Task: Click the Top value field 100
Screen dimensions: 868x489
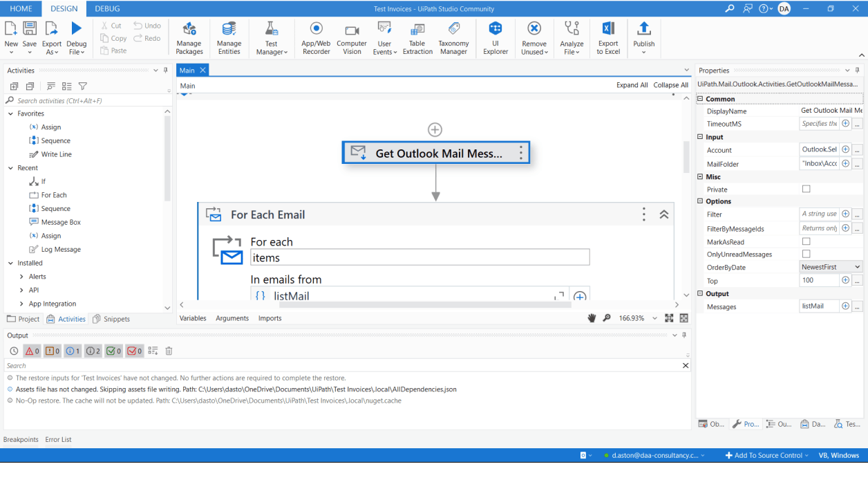Action: pos(820,280)
